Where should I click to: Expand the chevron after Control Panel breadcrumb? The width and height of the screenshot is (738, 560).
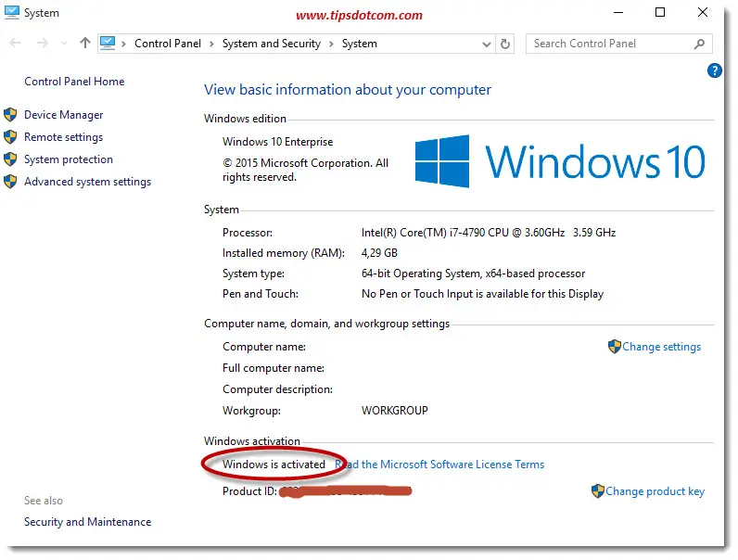click(x=211, y=44)
